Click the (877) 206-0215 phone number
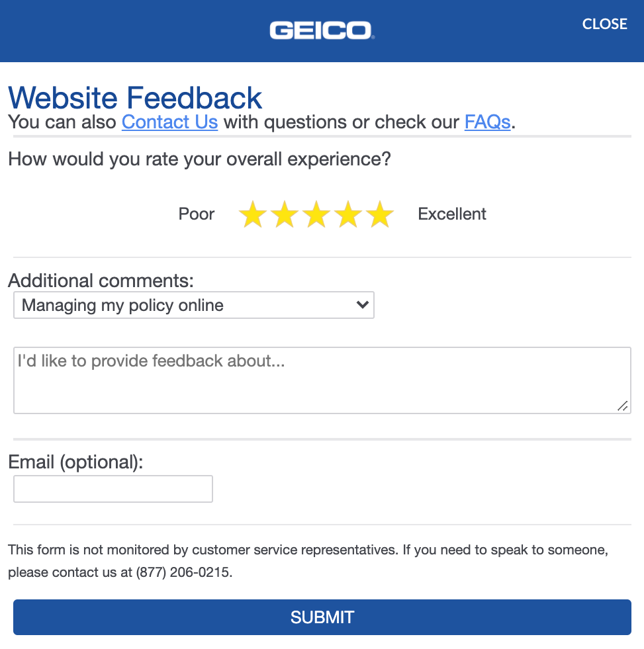This screenshot has width=644, height=649. point(183,573)
